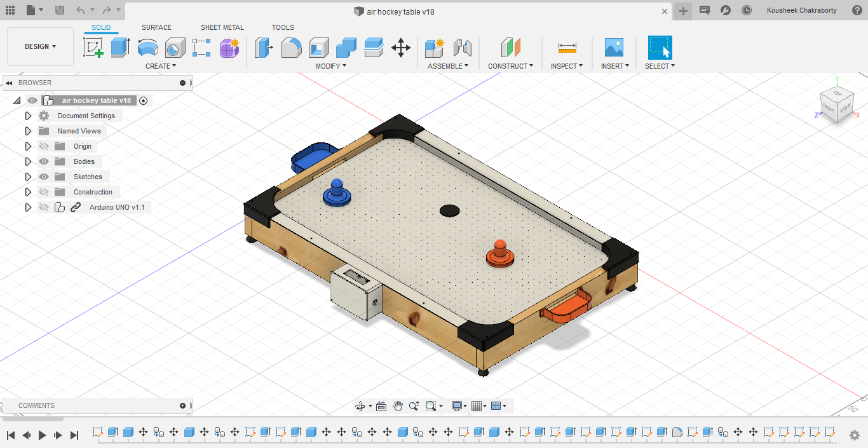Image resolution: width=868 pixels, height=448 pixels.
Task: Expand the Construction tree node
Action: point(28,192)
